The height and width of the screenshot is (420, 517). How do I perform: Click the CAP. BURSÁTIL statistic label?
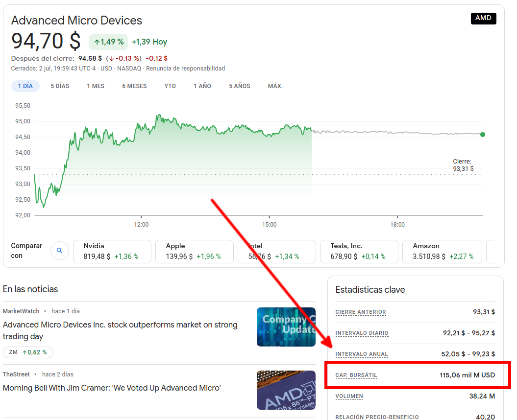[x=356, y=375]
